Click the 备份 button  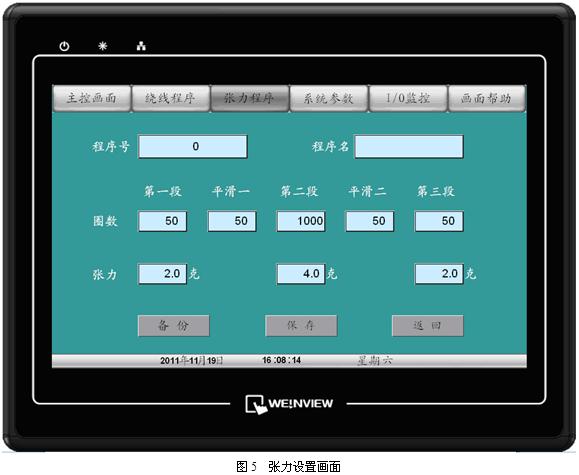(x=174, y=326)
